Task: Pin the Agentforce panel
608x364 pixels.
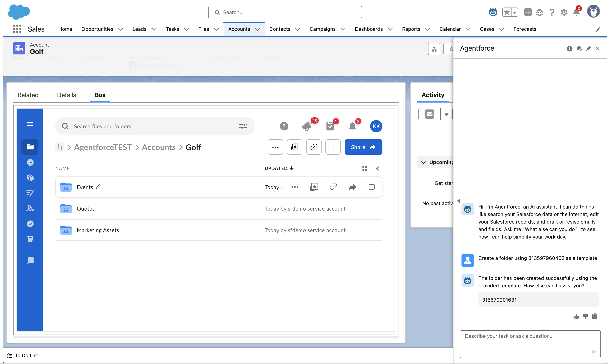Action: [x=588, y=49]
